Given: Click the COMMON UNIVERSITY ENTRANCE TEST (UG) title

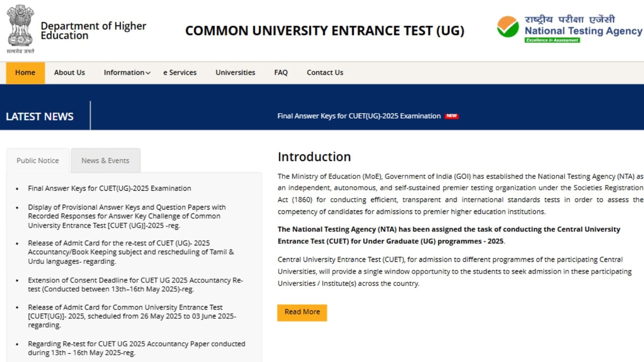Looking at the screenshot, I should (325, 31).
